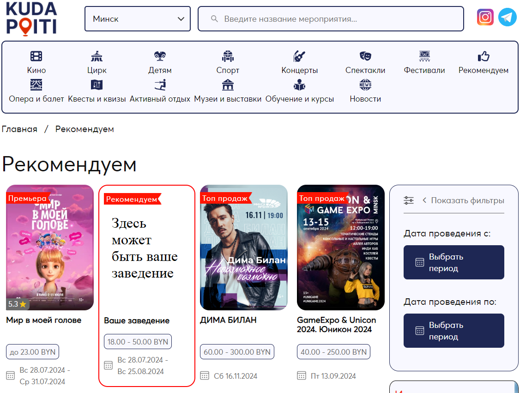Click the 18.00 - 50.00 BYN price tag
Image resolution: width=532 pixels, height=393 pixels.
click(x=138, y=342)
